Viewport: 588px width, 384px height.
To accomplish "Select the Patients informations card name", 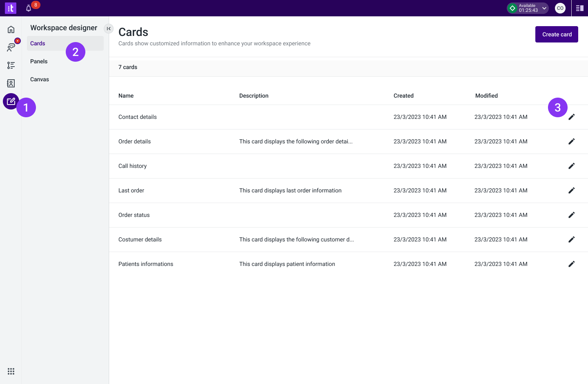I will (x=146, y=264).
